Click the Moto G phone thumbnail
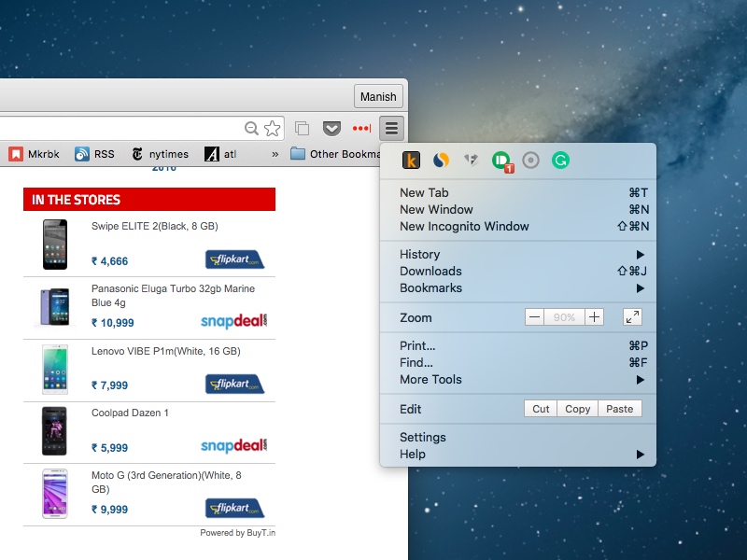 pyautogui.click(x=55, y=494)
